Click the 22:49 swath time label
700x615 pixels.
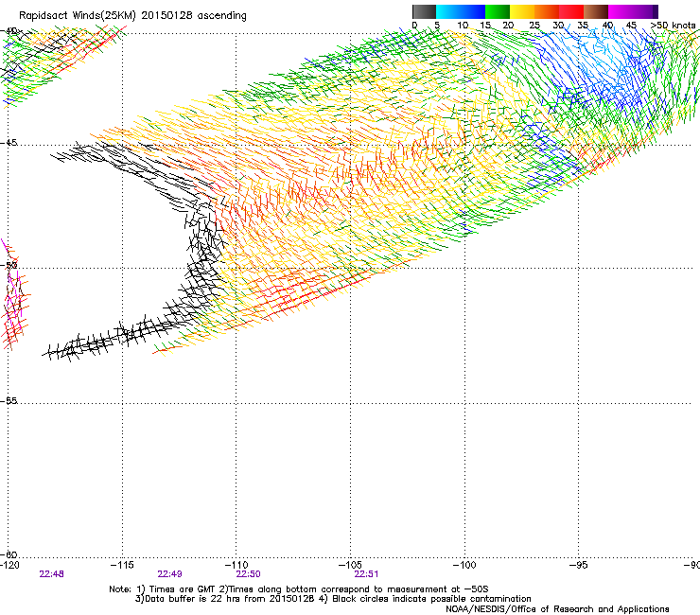(x=169, y=574)
